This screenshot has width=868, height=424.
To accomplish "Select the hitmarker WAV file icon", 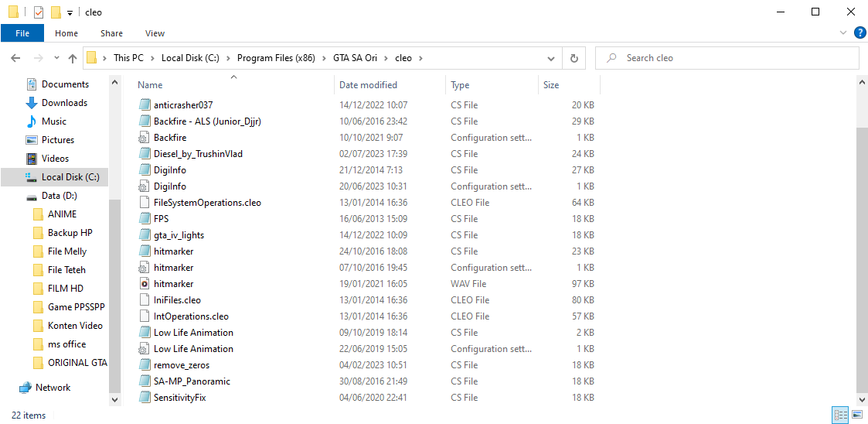I will pos(144,284).
